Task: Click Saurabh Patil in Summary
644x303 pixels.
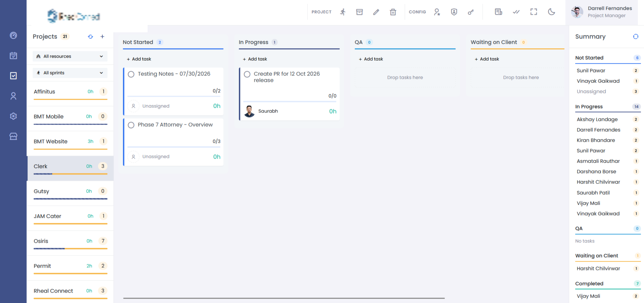Action: coord(593,193)
